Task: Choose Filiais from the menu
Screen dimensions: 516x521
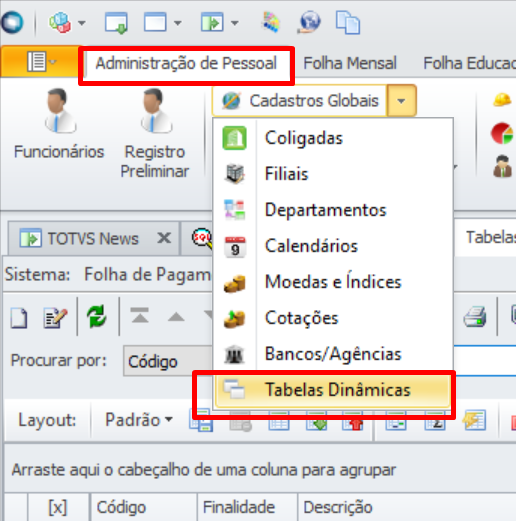Action: click(333, 174)
